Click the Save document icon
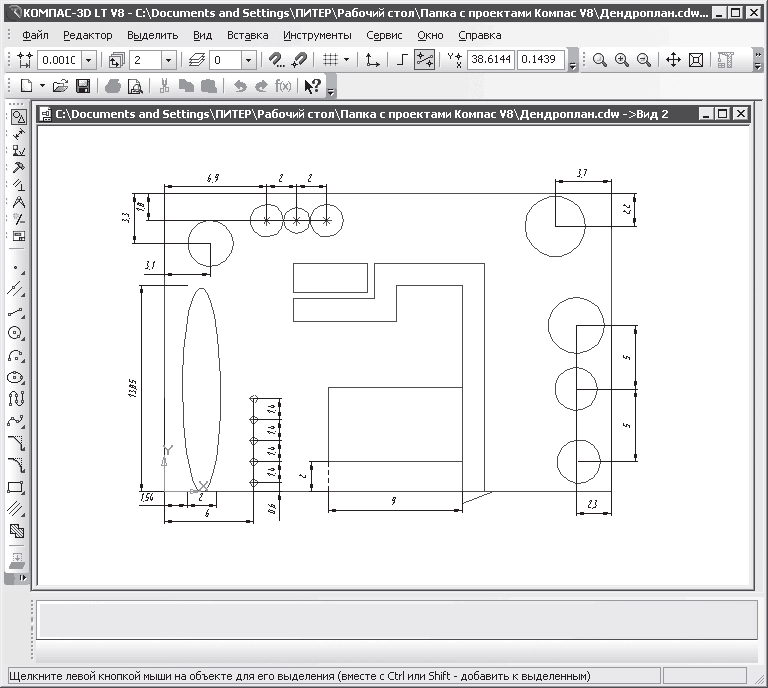768x688 pixels. point(84,86)
